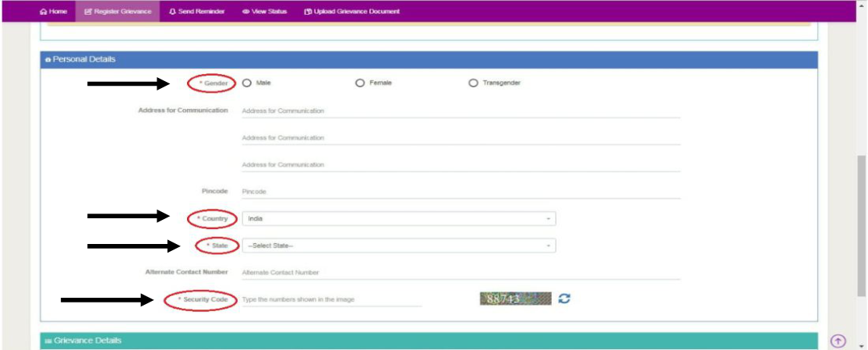Click the Pincode input field

[x=460, y=192]
